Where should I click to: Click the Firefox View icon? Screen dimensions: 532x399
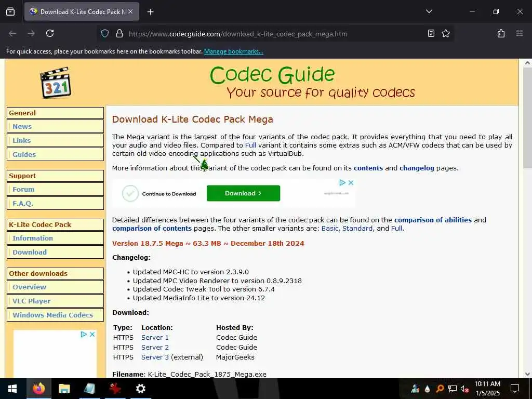[10, 11]
